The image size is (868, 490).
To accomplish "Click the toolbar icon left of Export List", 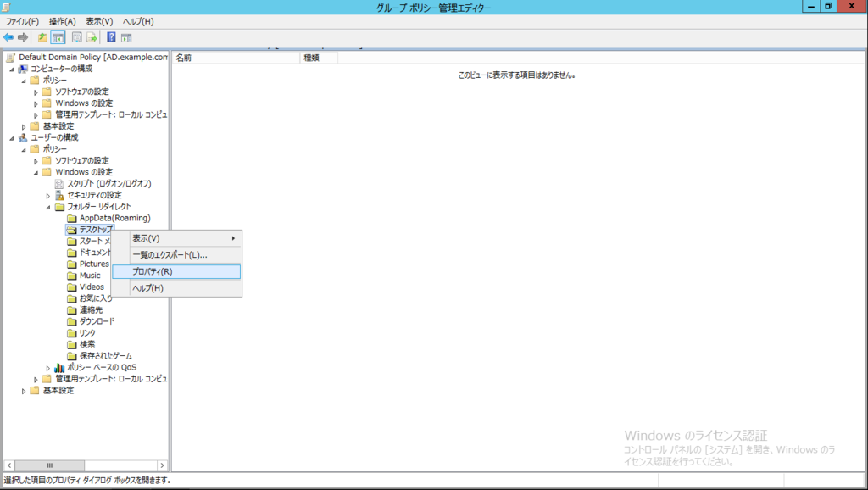I will click(77, 37).
